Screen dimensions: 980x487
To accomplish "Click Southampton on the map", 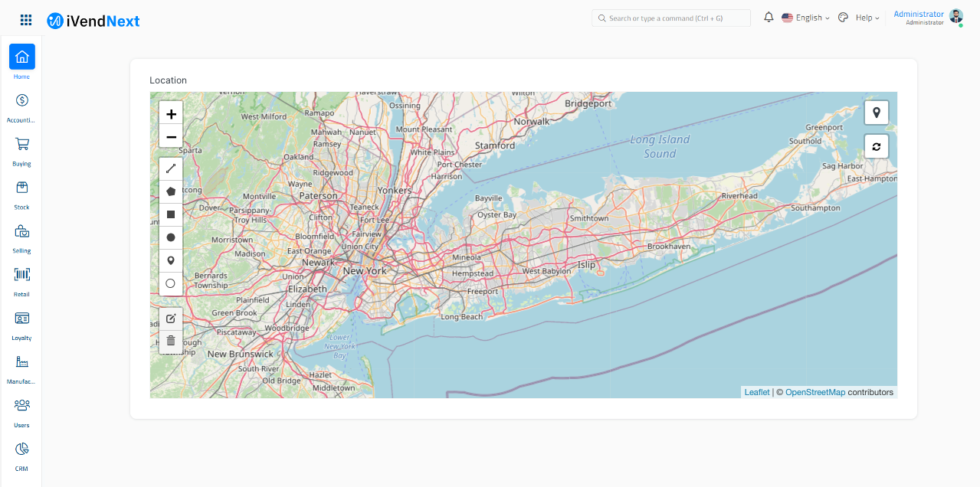I will (x=815, y=208).
